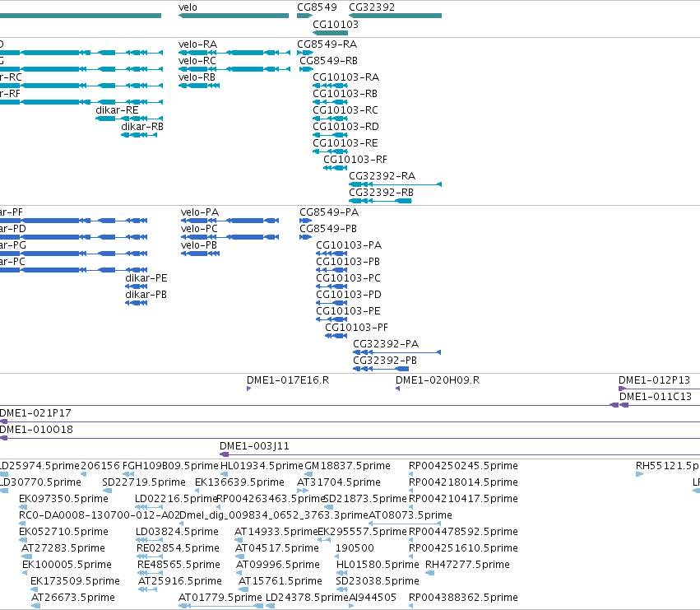Image resolution: width=700 pixels, height=610 pixels.
Task: Click the AT27283.5prime EST label
Action: (63, 549)
